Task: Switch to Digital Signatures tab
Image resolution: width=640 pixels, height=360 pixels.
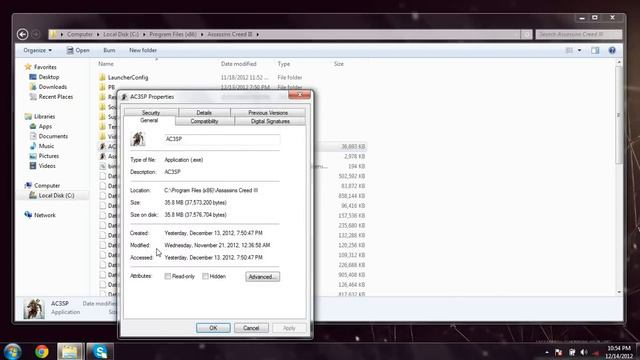Action: (x=270, y=121)
